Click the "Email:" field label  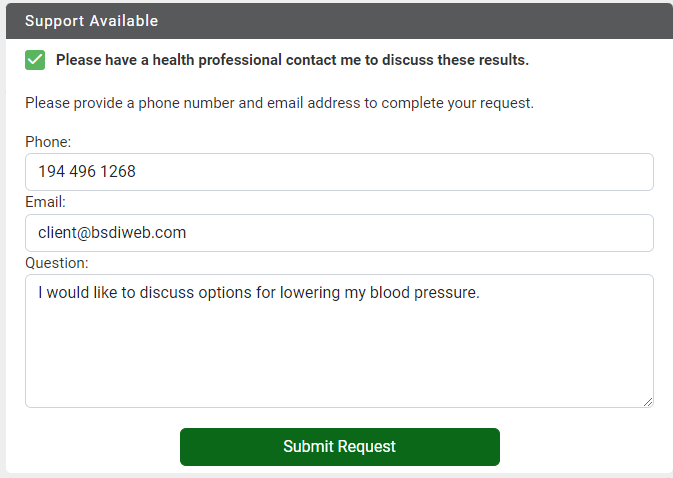point(45,203)
